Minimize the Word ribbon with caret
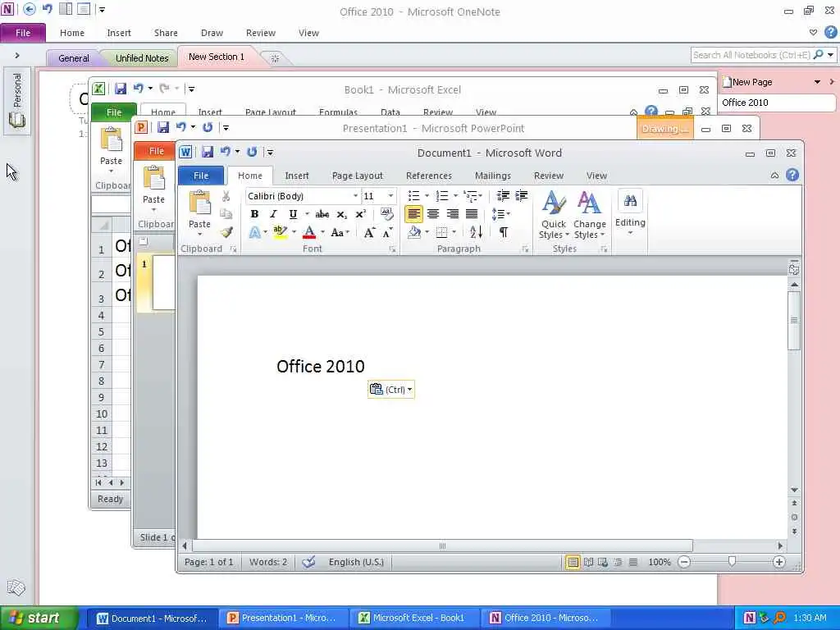This screenshot has width=840, height=630. (774, 176)
